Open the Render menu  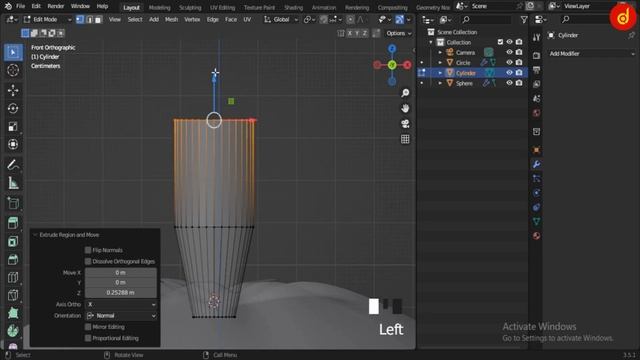point(56,6)
